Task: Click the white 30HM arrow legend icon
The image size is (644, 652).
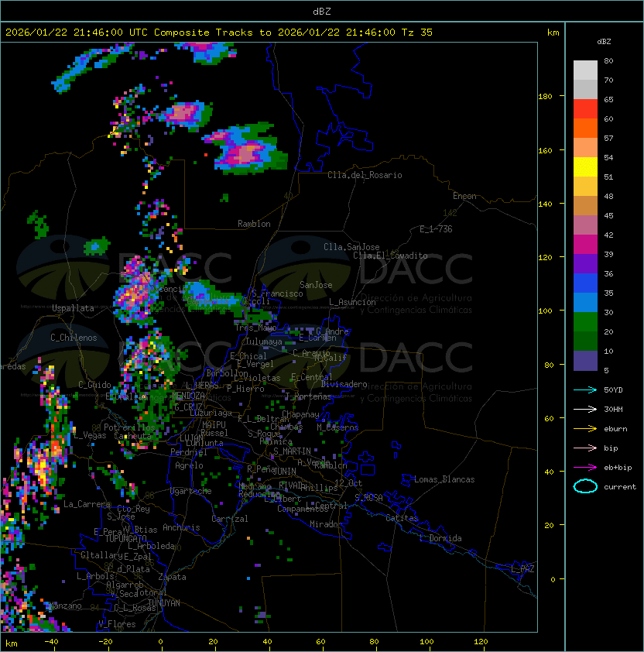Action: tap(585, 409)
